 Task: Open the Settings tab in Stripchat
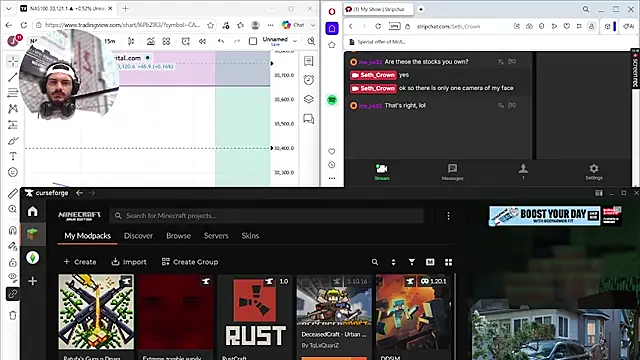coord(594,172)
